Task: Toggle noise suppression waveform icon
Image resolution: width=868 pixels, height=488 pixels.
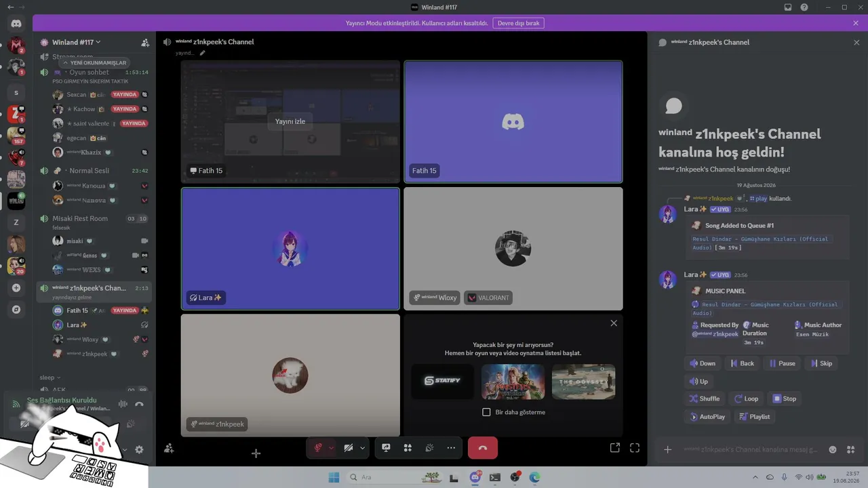Action: (123, 404)
